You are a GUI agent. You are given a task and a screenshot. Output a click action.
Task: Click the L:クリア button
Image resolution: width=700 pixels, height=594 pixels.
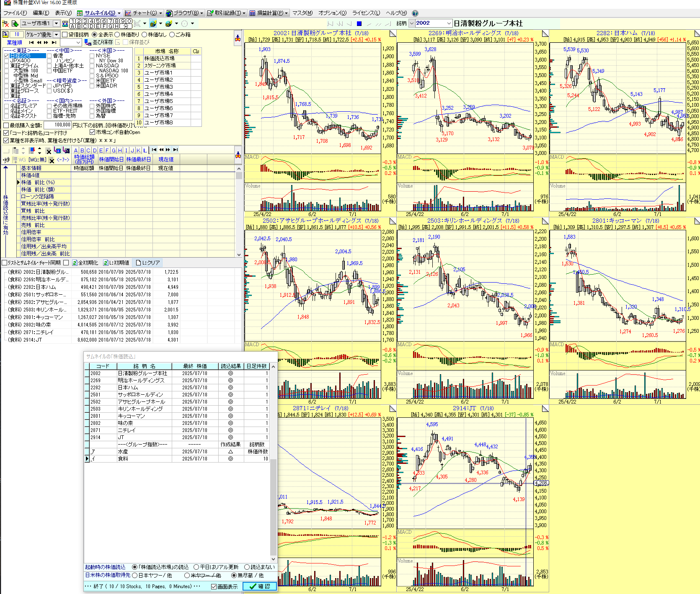148,262
